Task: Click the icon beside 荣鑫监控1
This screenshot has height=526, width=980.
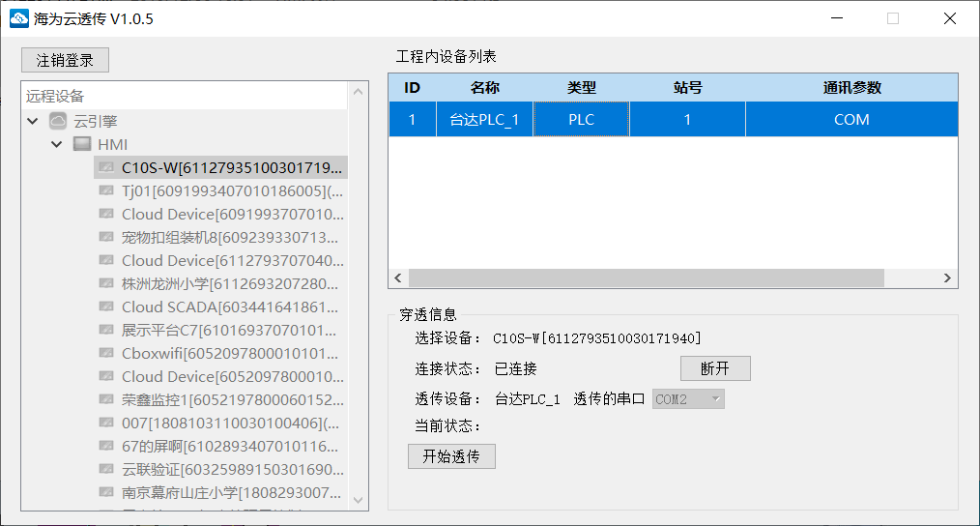Action: pyautogui.click(x=106, y=399)
